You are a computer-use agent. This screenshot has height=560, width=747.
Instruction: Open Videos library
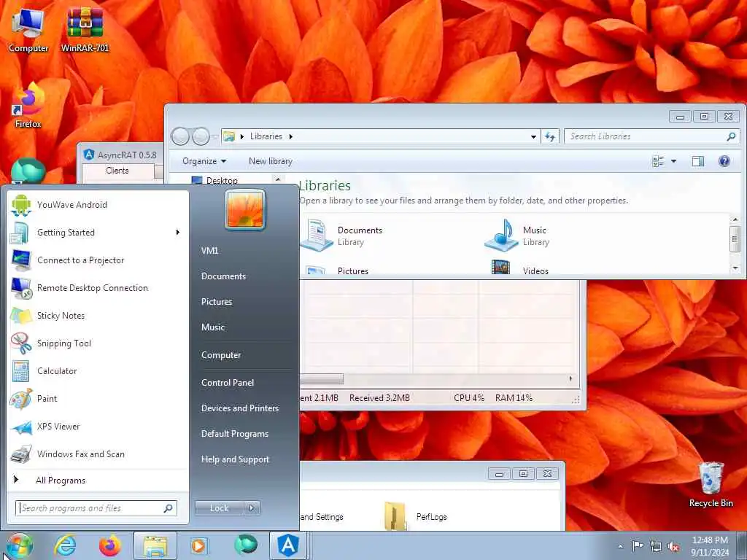[x=520, y=269]
